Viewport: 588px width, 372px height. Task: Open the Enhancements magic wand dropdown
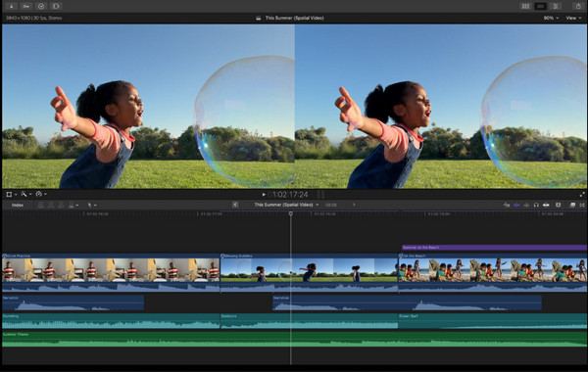25,194
